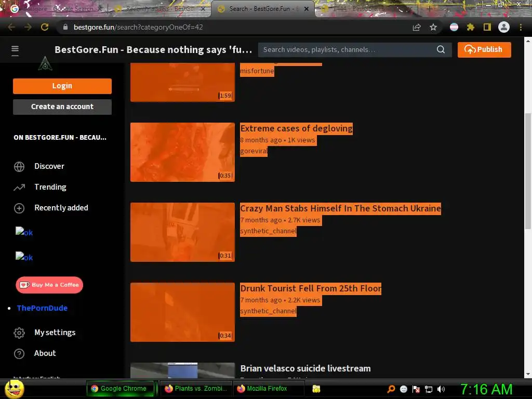Open the Discover sidebar entry
The width and height of the screenshot is (532, 399).
point(49,166)
